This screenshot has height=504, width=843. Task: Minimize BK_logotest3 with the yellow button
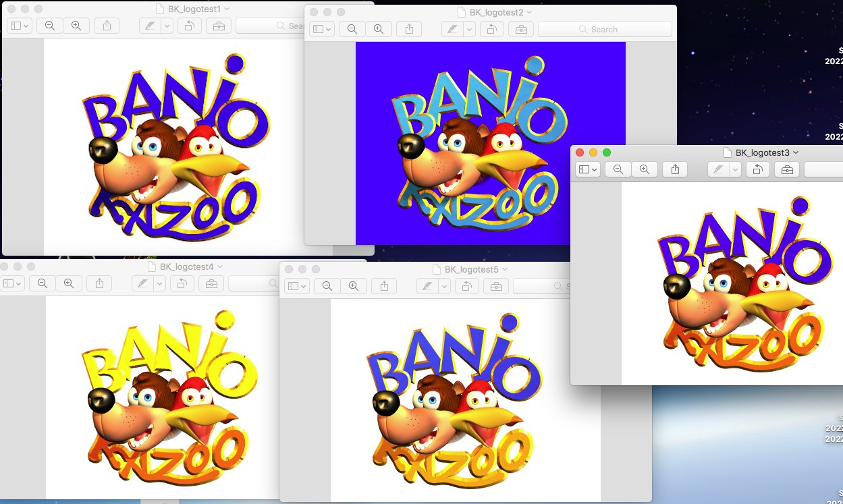point(594,152)
